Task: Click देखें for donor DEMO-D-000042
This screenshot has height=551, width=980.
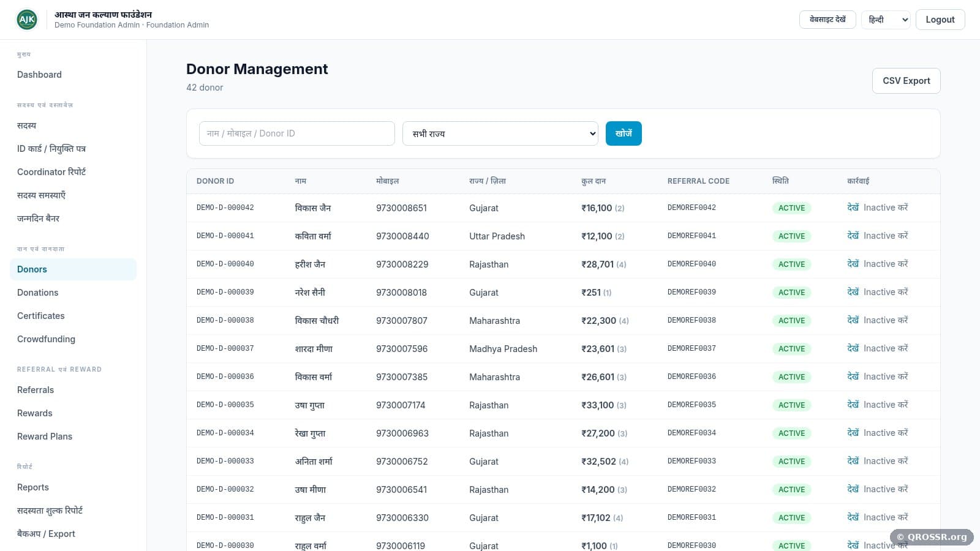Action: (853, 208)
